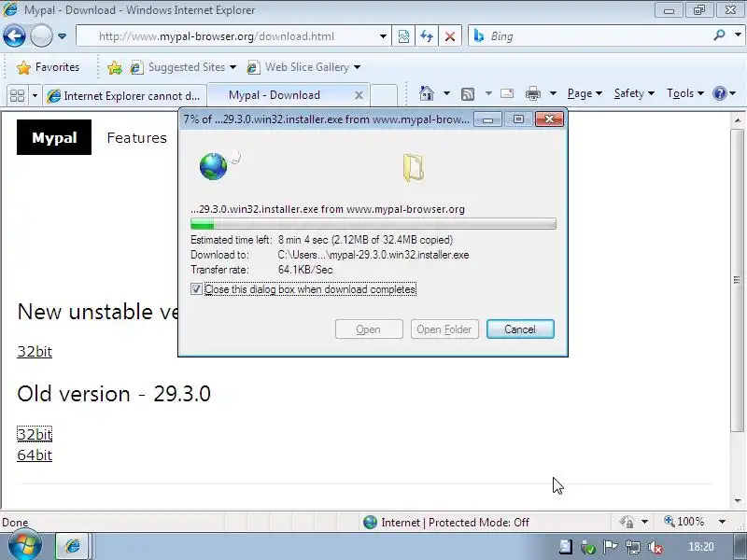Click the taskbar clock showing 18:20
This screenshot has height=560, width=747.
click(x=701, y=547)
